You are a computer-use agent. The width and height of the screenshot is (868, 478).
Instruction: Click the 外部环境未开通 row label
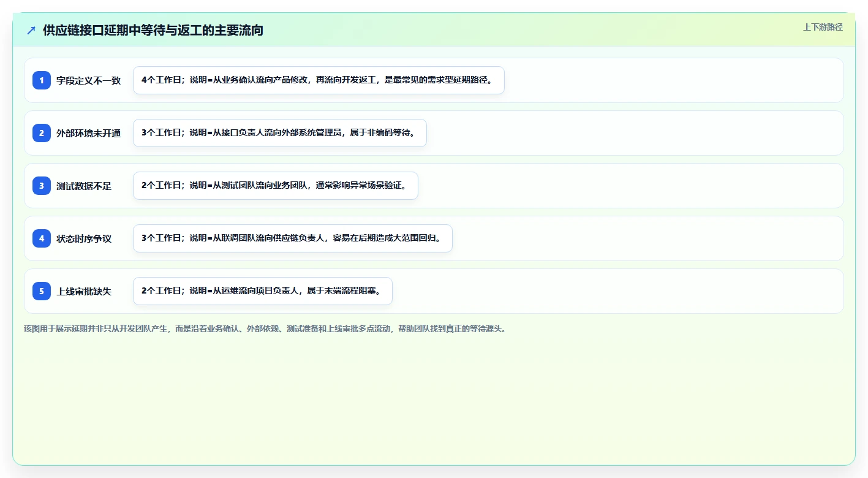89,133
